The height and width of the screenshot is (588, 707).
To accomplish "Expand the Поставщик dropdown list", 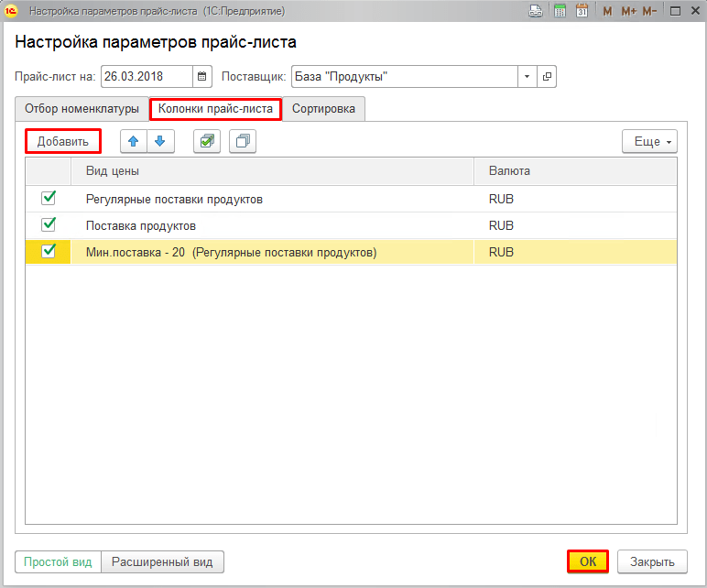I will click(528, 77).
